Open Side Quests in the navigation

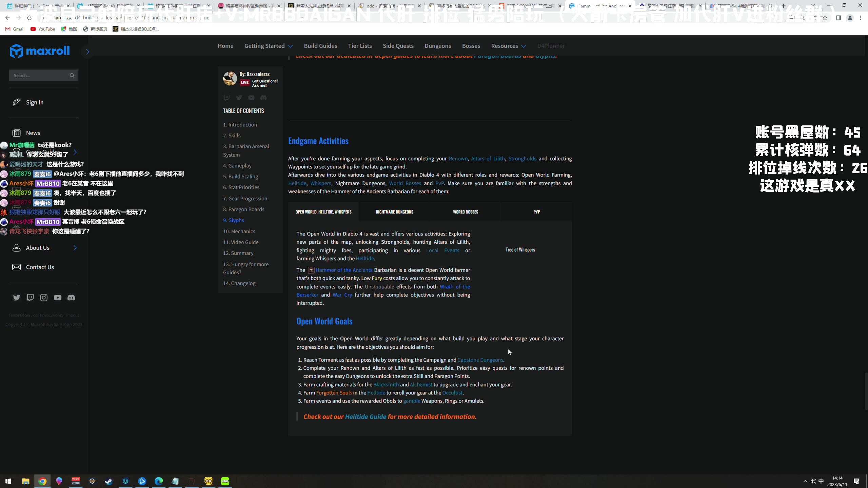coord(398,46)
